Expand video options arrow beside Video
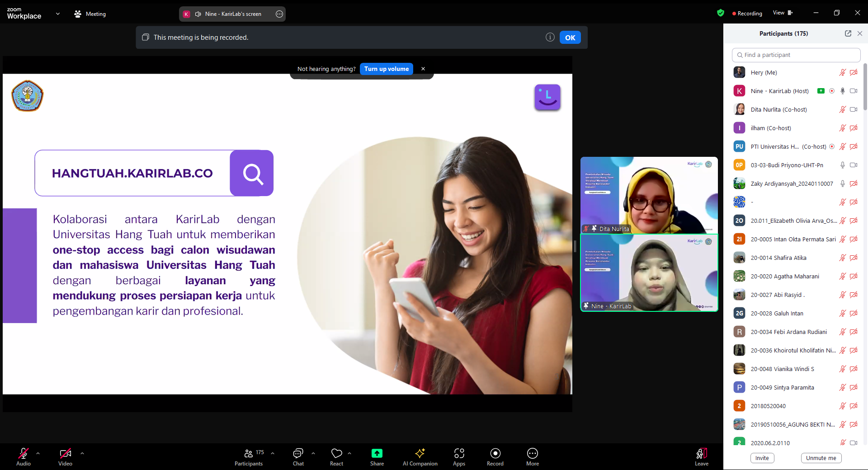868x470 pixels. click(82, 453)
